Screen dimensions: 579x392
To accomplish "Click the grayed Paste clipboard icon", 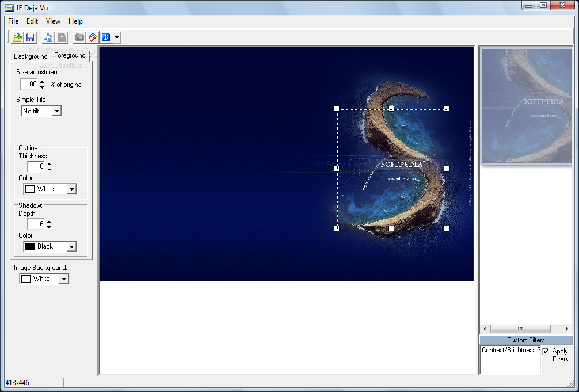I will pyautogui.click(x=62, y=37).
